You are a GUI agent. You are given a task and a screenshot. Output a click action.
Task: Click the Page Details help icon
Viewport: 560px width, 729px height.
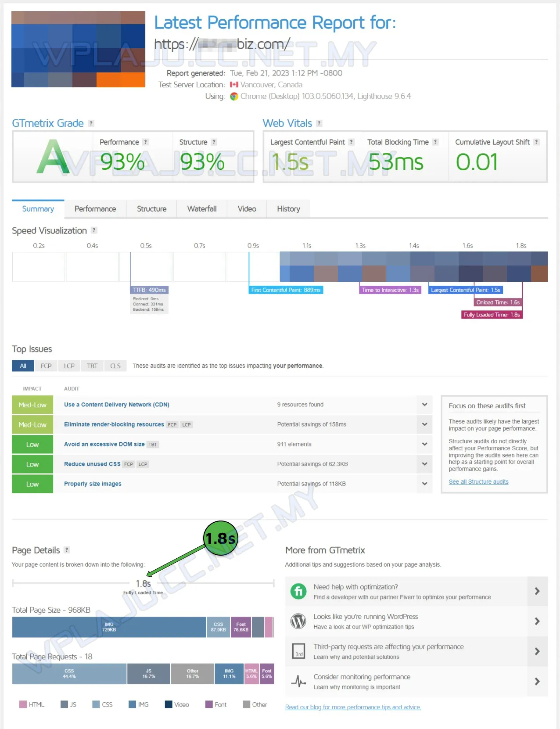tap(67, 550)
